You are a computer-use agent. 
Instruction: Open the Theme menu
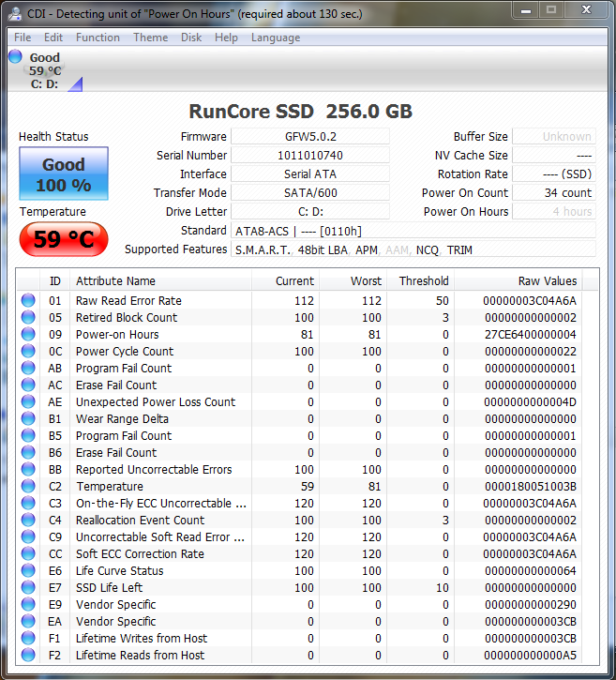pyautogui.click(x=150, y=38)
